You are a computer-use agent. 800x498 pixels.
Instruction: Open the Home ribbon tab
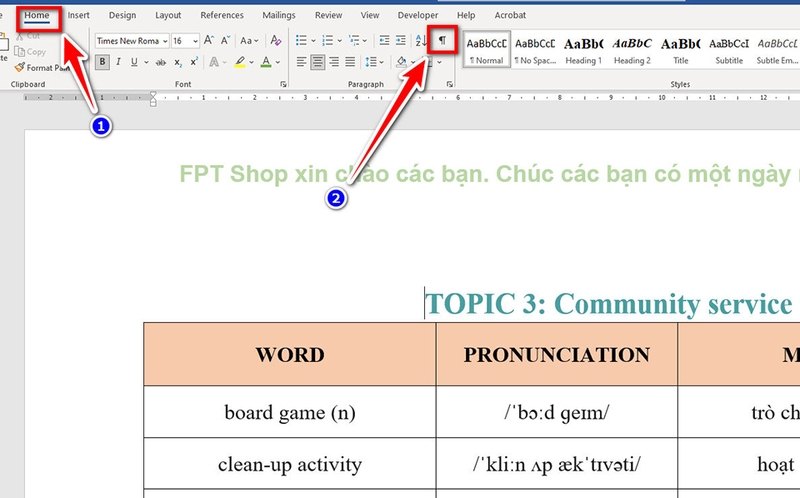pyautogui.click(x=37, y=15)
